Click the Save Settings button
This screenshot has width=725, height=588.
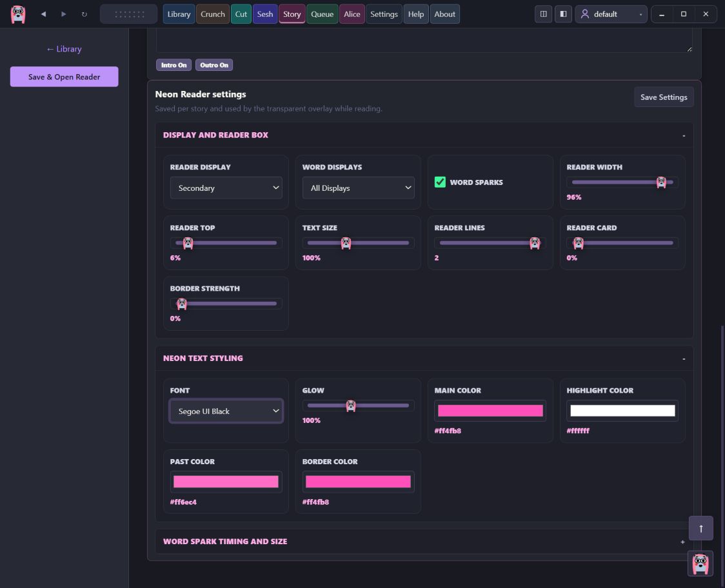pos(664,97)
